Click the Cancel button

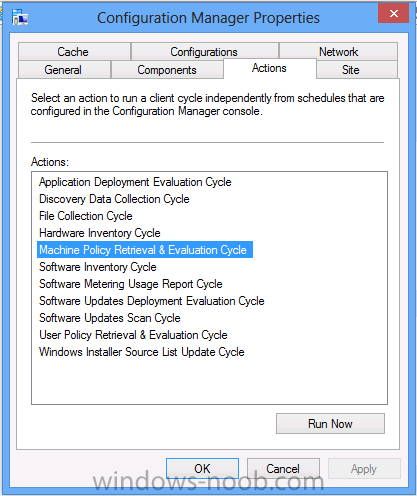283,469
